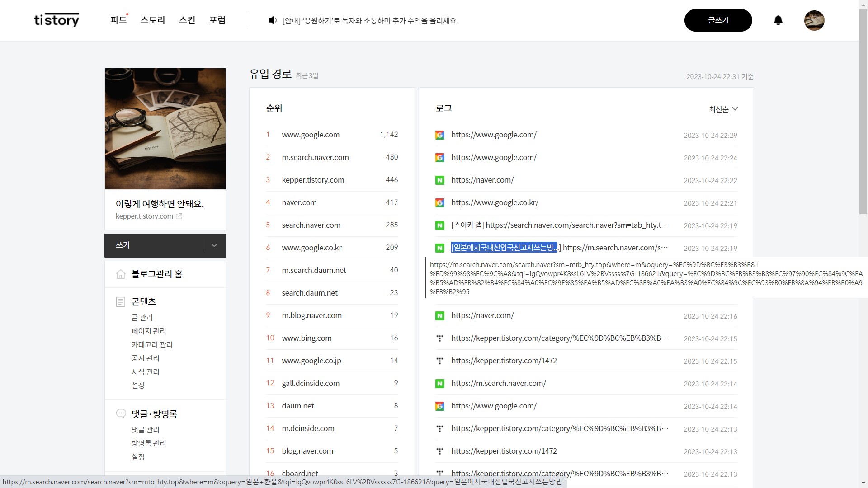The image size is (868, 488).
Task: Open the 피드 menu
Action: tap(118, 20)
